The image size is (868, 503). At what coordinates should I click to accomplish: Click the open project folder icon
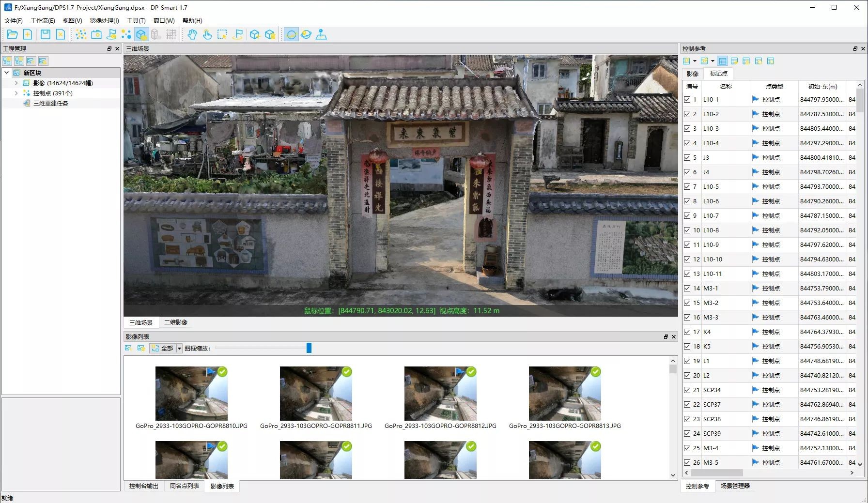[12, 34]
